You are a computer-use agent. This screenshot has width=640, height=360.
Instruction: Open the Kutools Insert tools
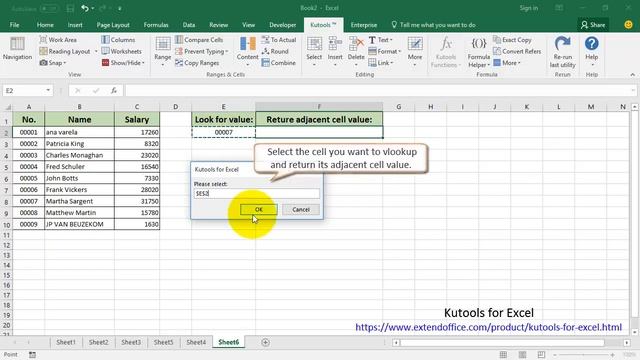pyautogui.click(x=335, y=51)
